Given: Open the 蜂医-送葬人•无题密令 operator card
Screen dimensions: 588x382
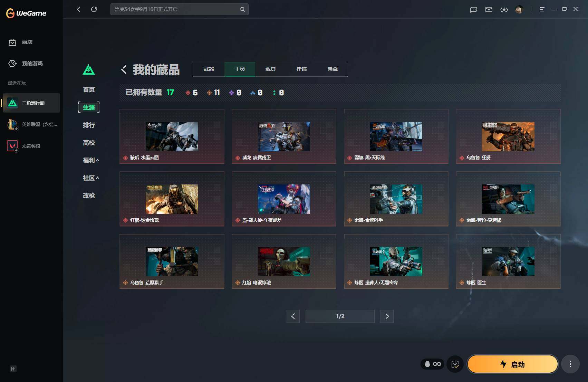Looking at the screenshot, I should 396,261.
